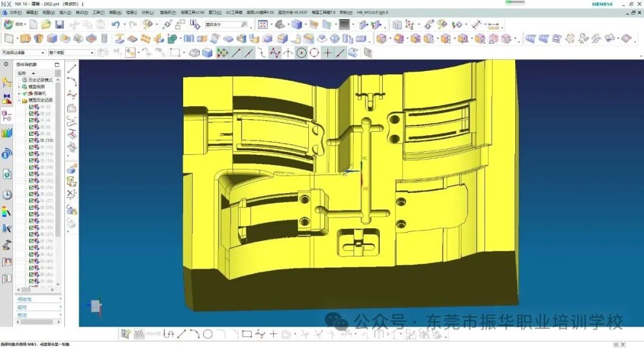This screenshot has width=644, height=348.
Task: Expand the 摄像机 node in the navigator
Action: 19,94
